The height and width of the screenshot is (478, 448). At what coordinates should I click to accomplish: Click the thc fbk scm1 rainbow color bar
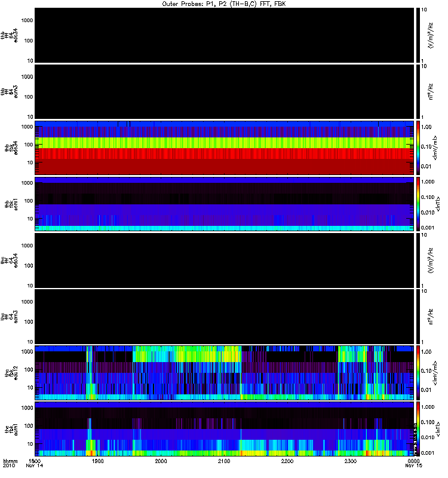point(418,429)
